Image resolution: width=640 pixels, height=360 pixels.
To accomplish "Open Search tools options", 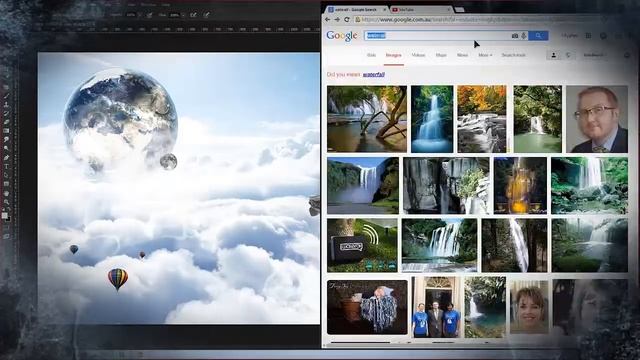I will [x=513, y=55].
